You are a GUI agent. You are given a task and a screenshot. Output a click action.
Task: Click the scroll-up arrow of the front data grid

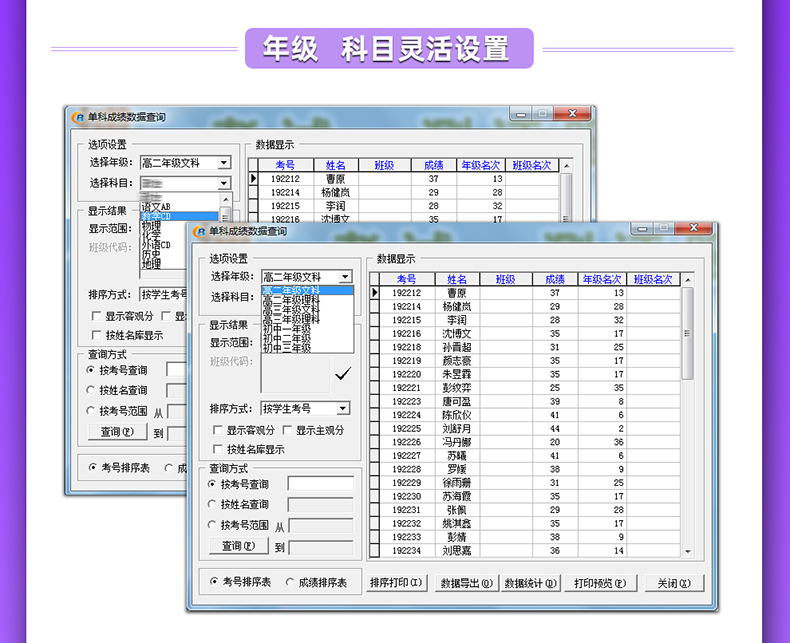click(687, 280)
